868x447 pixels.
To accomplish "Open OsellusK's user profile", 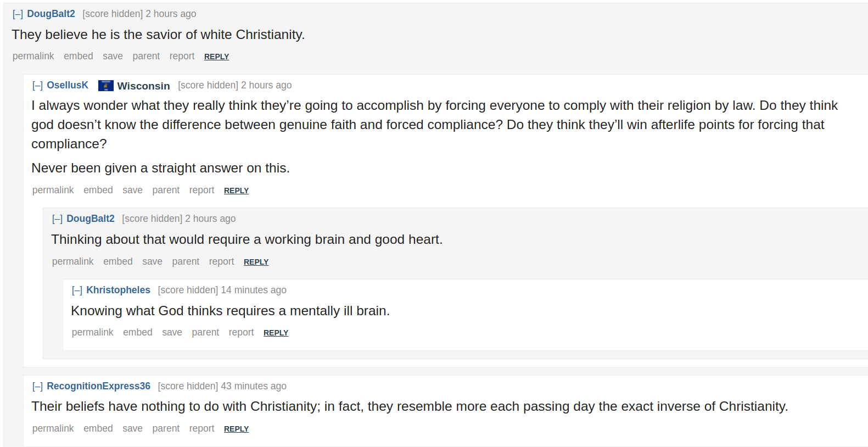I will pyautogui.click(x=68, y=85).
